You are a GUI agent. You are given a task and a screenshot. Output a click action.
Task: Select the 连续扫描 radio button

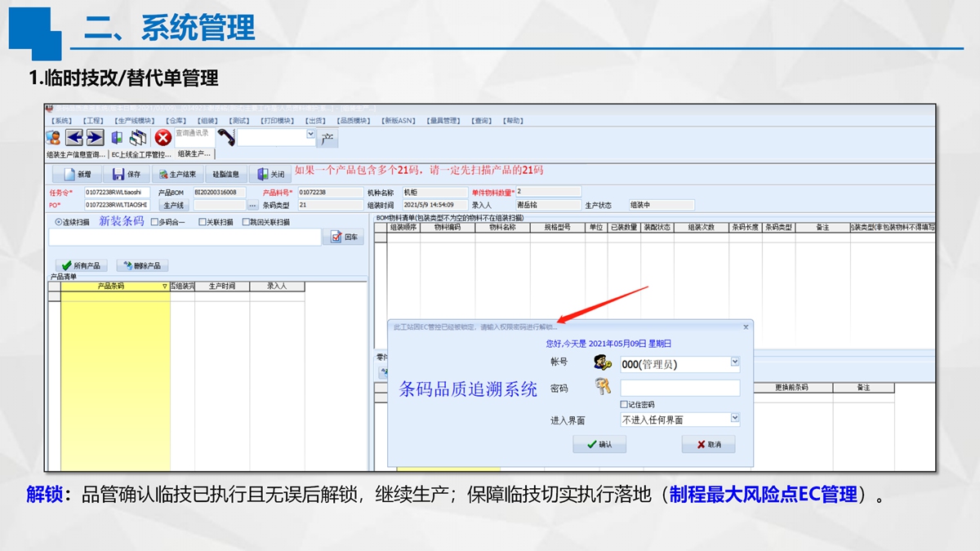(x=58, y=222)
